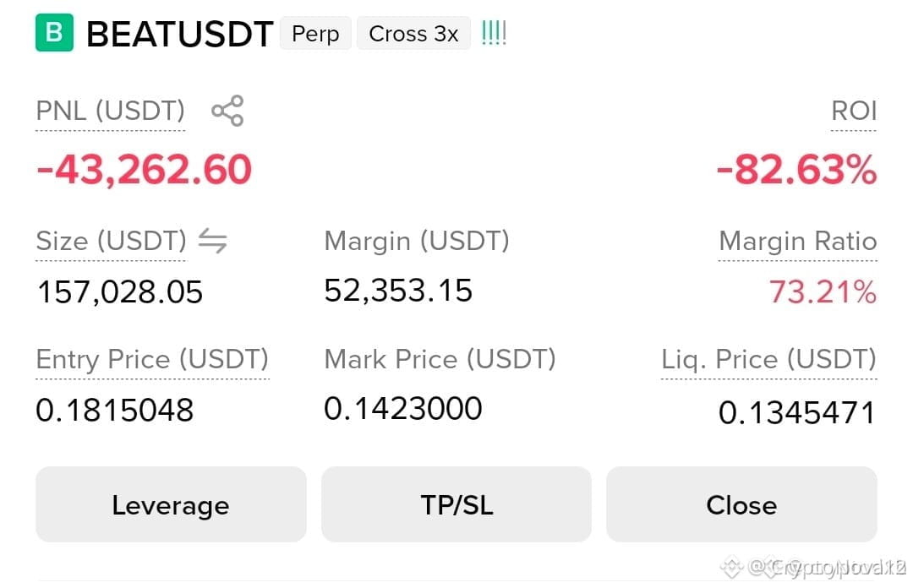This screenshot has width=913, height=588.
Task: Close the BEATUSDT position
Action: pos(741,504)
